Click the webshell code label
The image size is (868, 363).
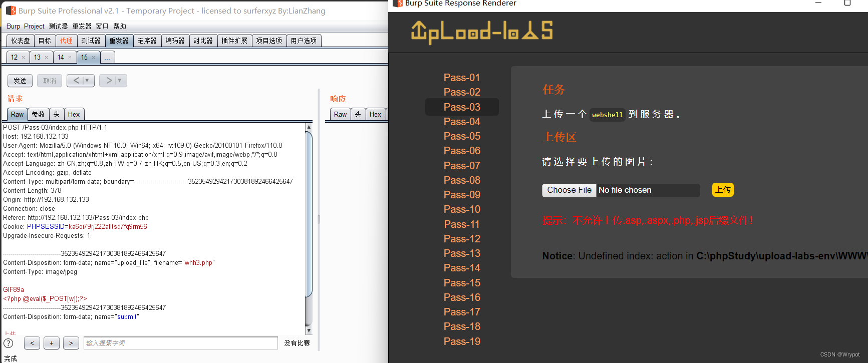[607, 115]
